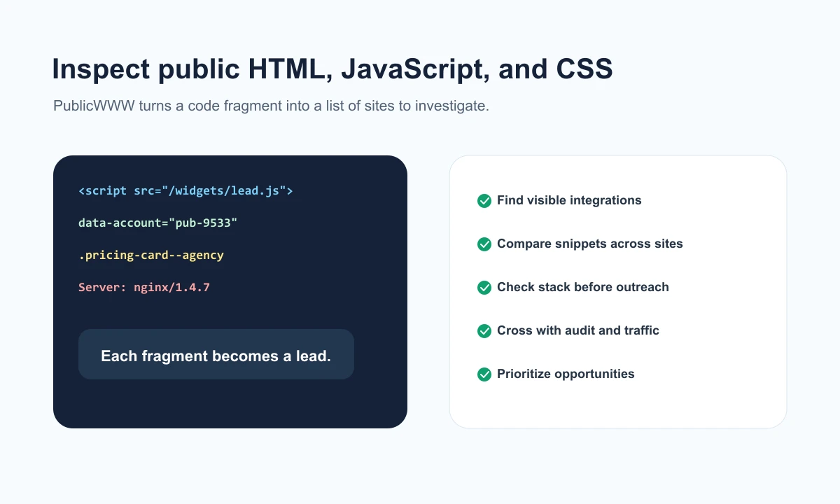This screenshot has height=504, width=840.
Task: Click the check icon beside Cross with audit and traffic
Action: 484,331
